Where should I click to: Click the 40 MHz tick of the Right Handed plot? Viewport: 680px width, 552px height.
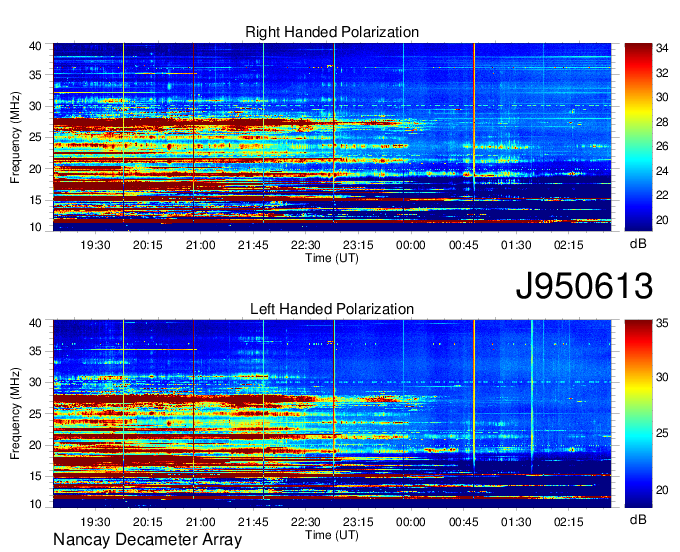[36, 46]
